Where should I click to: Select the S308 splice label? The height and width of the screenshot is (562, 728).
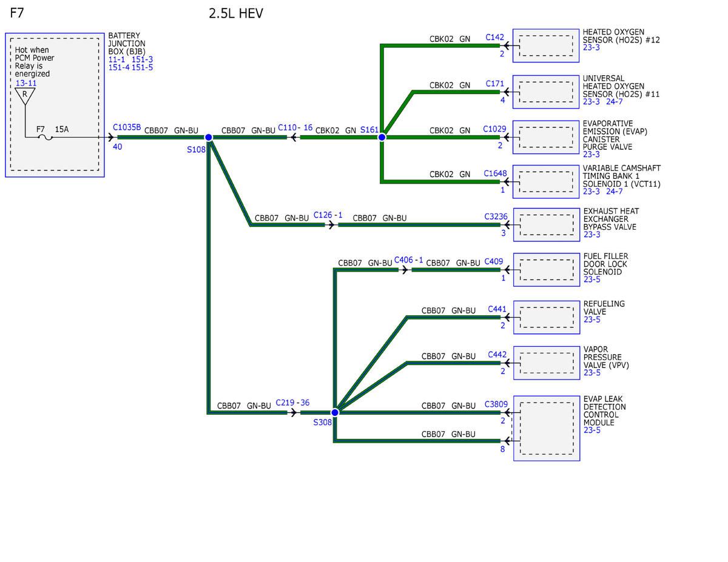point(323,423)
